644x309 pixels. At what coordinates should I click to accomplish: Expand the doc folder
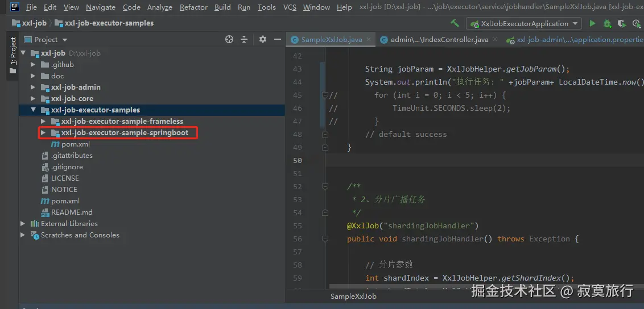point(34,76)
